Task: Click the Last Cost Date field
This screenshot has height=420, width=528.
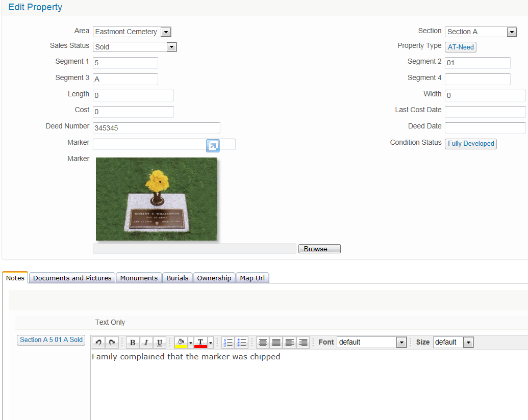Action: pos(485,112)
